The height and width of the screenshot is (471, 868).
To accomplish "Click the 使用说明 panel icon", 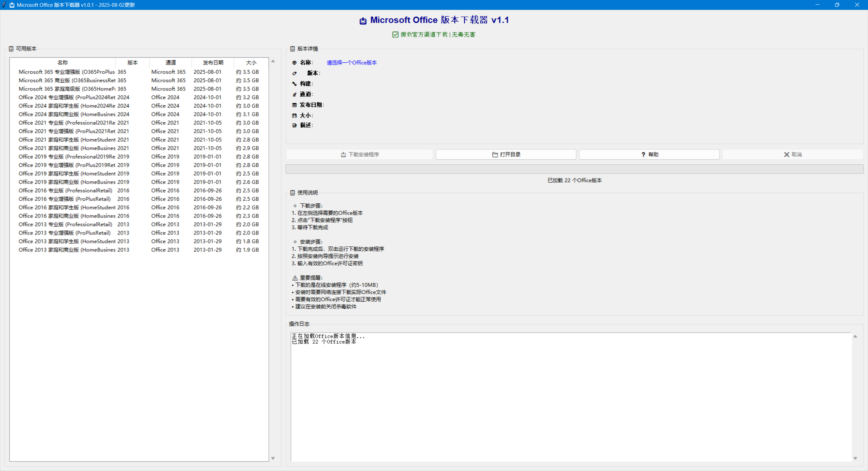I will tap(293, 193).
